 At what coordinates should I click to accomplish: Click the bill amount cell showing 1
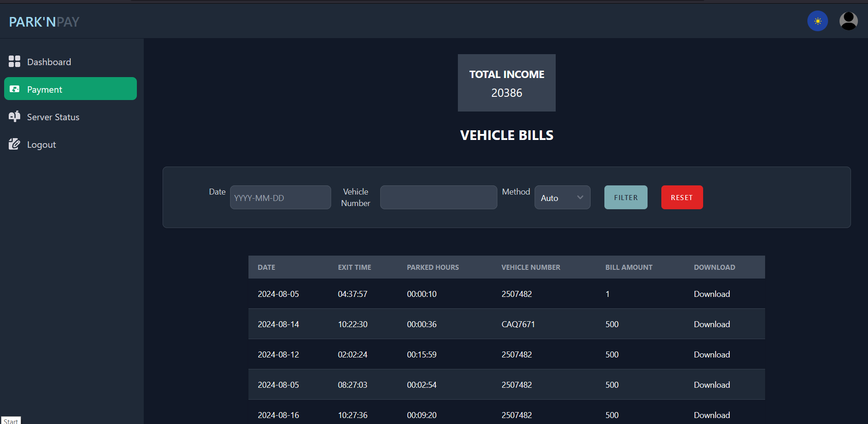point(607,294)
